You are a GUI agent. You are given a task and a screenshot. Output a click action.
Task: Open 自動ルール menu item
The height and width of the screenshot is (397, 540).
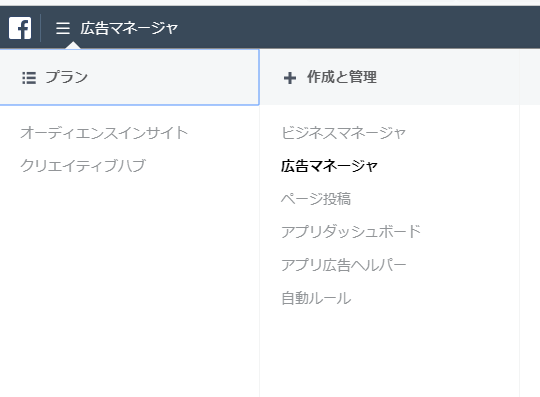[316, 298]
